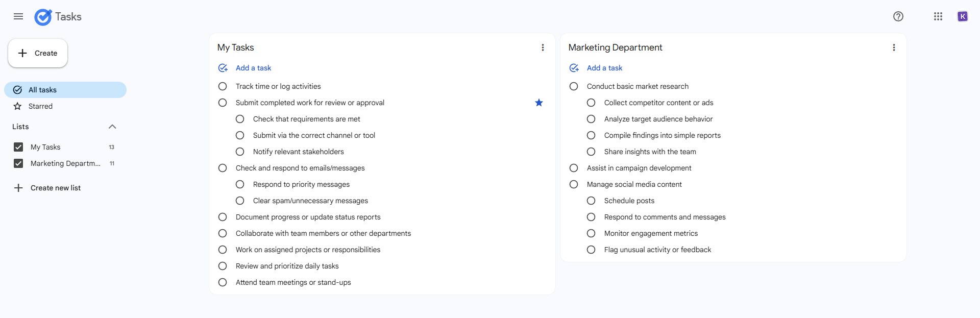Open task text Assist in campaign development

(639, 168)
